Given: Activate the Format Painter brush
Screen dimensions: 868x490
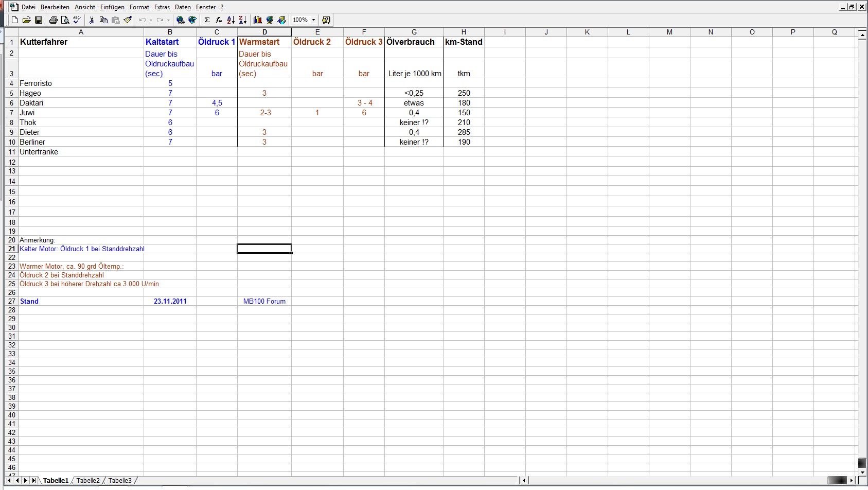Looking at the screenshot, I should click(x=128, y=20).
